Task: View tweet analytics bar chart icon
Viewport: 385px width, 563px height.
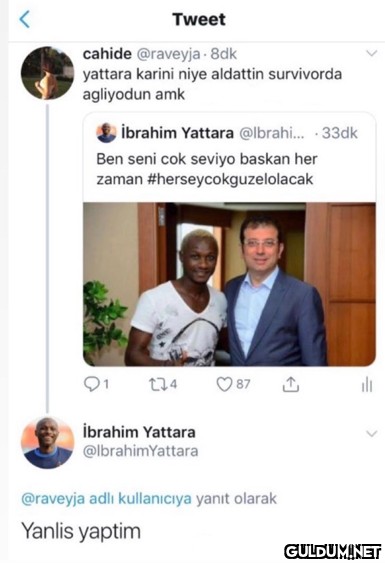Action: pyautogui.click(x=367, y=385)
